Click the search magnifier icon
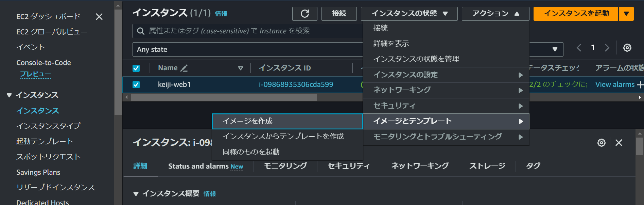The height and width of the screenshot is (205, 644). pyautogui.click(x=141, y=31)
